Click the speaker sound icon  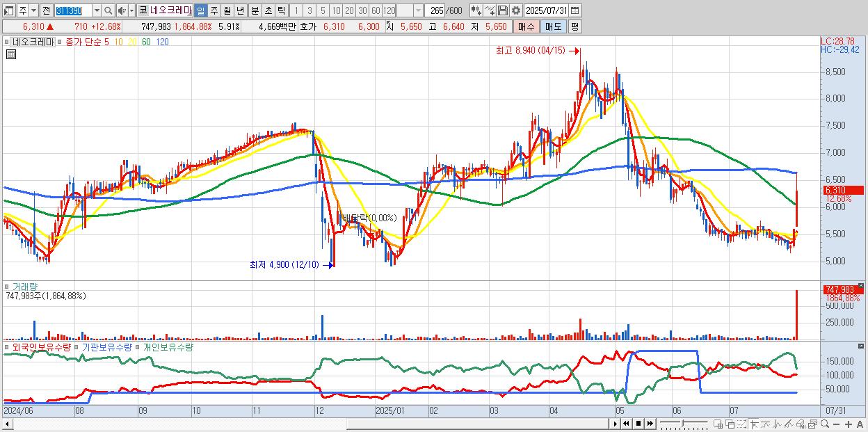point(121,10)
